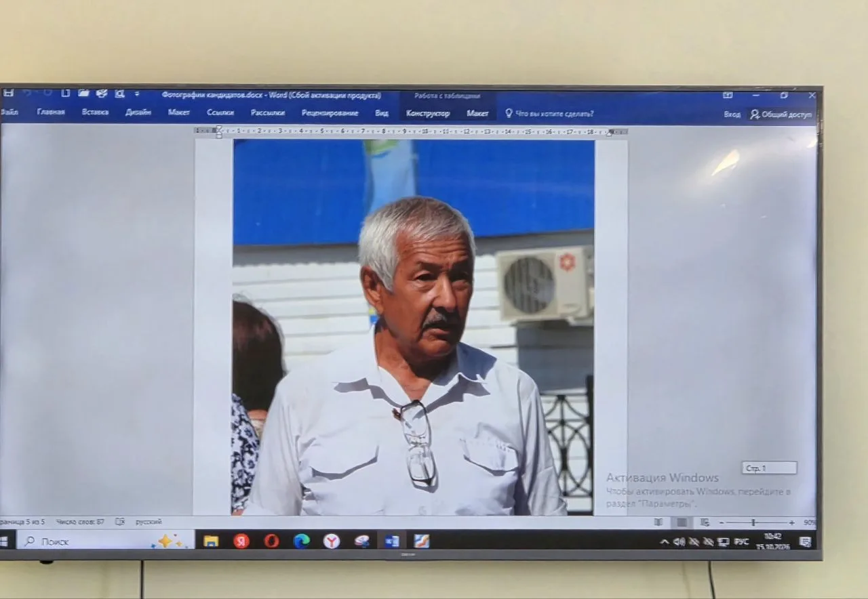Switch to the Главная ribbon tab
This screenshot has height=599, width=868.
click(51, 112)
